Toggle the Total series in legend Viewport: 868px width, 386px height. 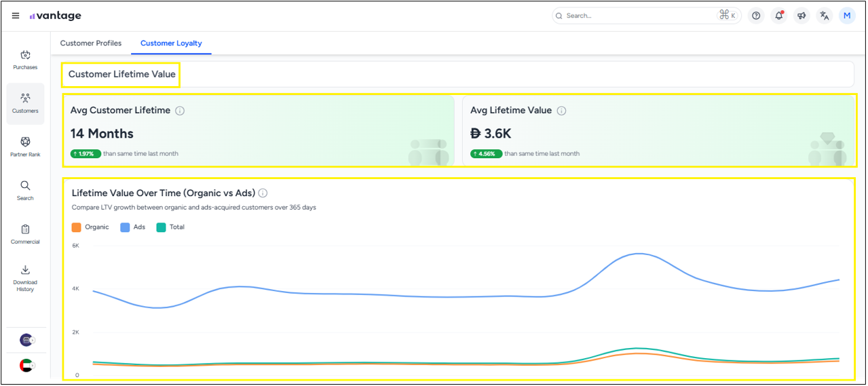(170, 227)
